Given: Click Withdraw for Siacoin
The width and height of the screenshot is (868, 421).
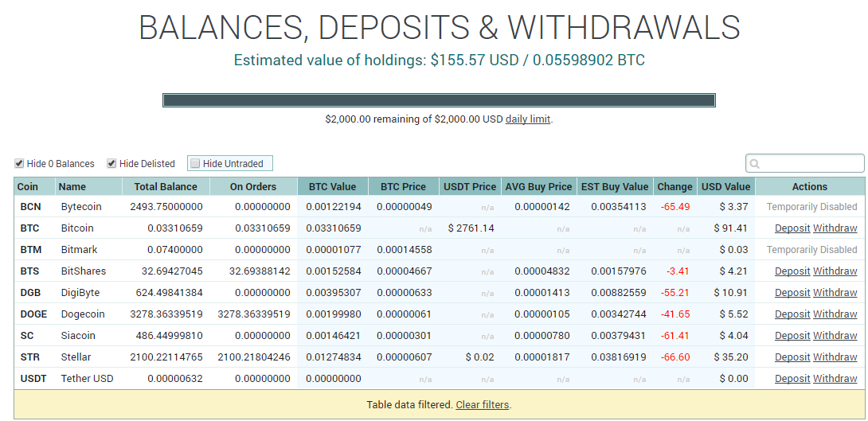Looking at the screenshot, I should [835, 335].
